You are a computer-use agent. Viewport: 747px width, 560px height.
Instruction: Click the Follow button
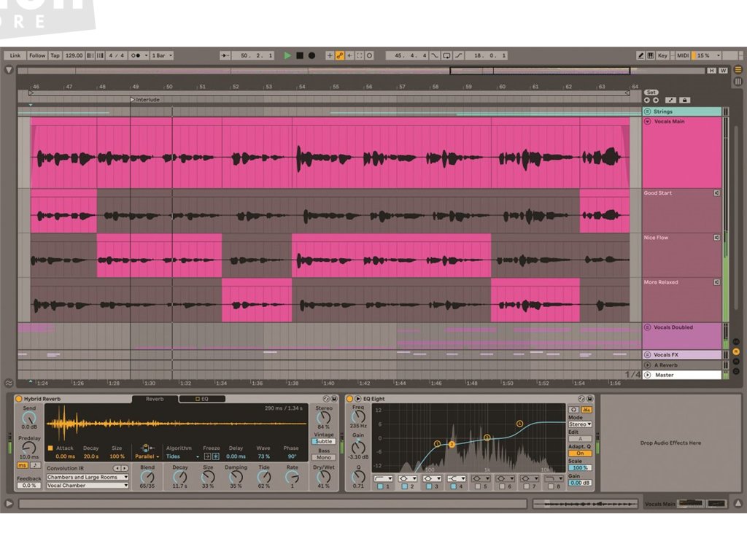tap(36, 55)
